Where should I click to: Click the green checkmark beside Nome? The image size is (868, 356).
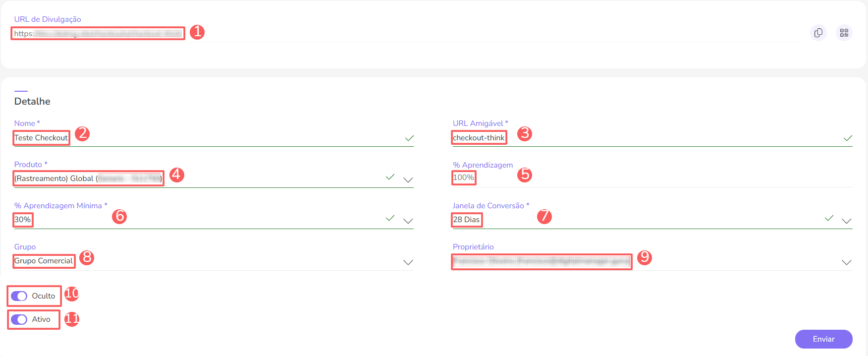(x=407, y=138)
